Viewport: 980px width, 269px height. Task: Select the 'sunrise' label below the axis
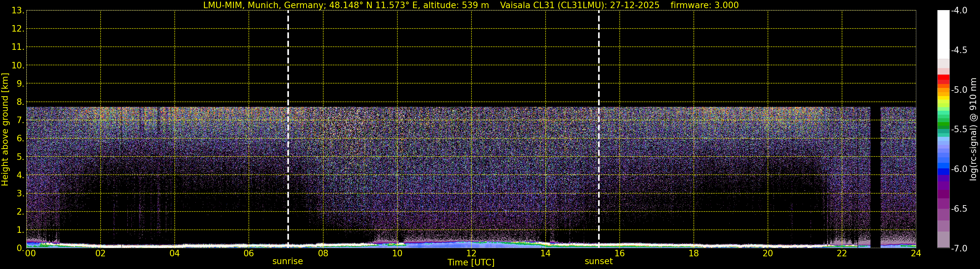point(288,262)
